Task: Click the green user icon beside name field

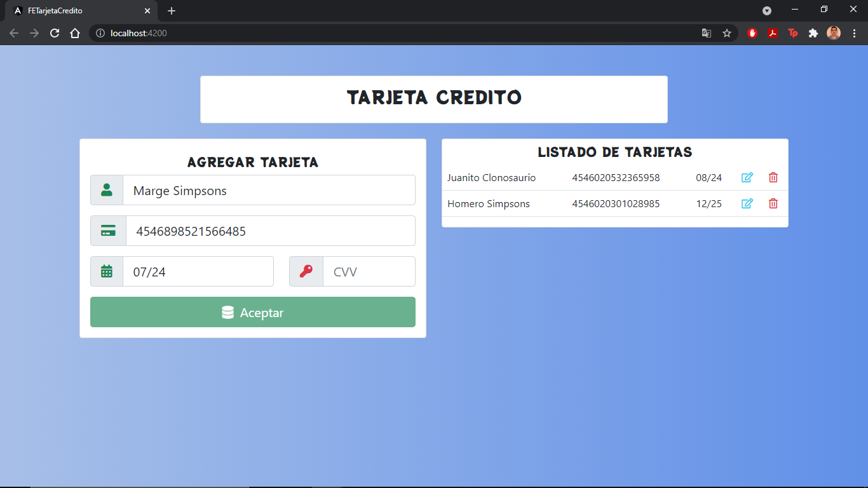Action: 107,190
